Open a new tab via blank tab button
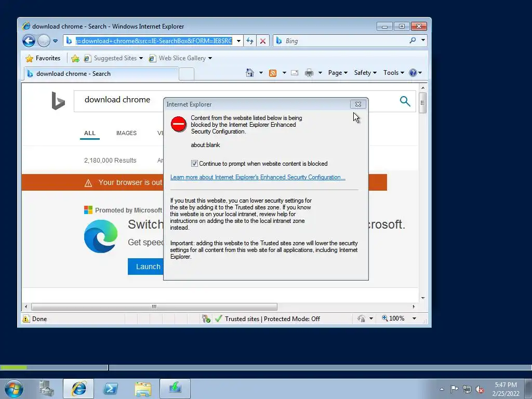Screen dimensions: 532x399 [187, 74]
